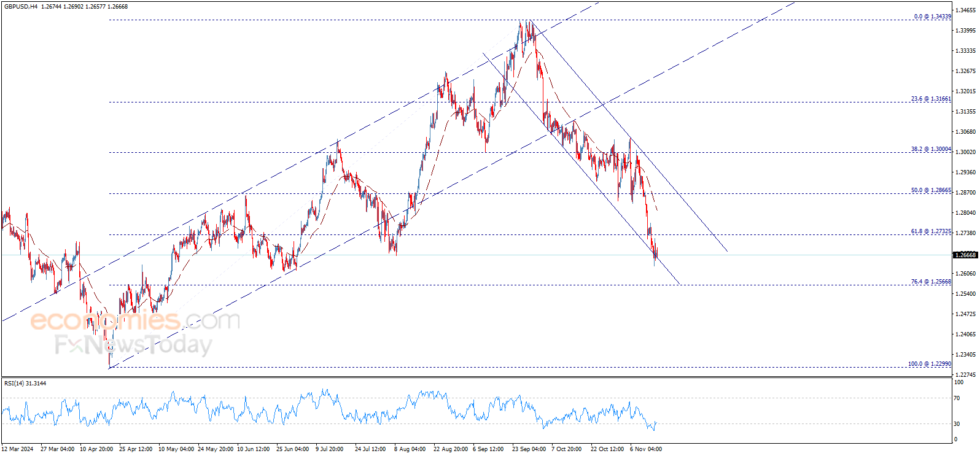Click the 10 May 04:00 time label
The width and height of the screenshot is (980, 456).
176,449
